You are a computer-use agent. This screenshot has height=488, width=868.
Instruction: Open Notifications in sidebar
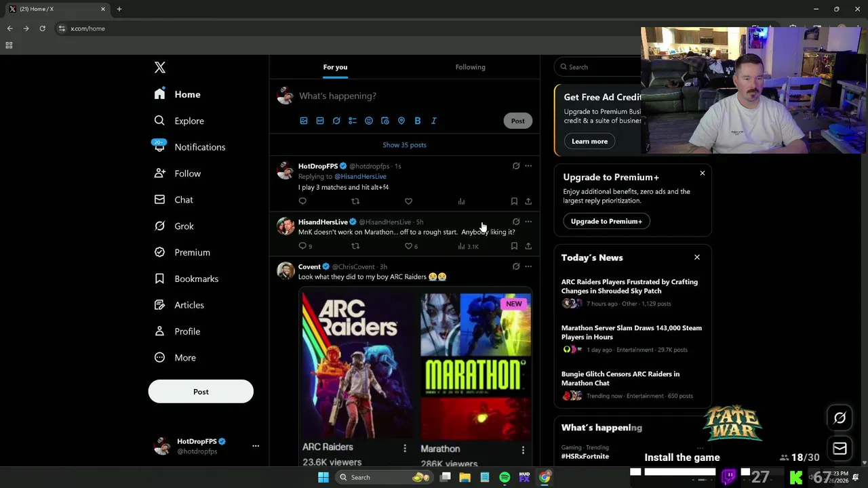[190, 147]
